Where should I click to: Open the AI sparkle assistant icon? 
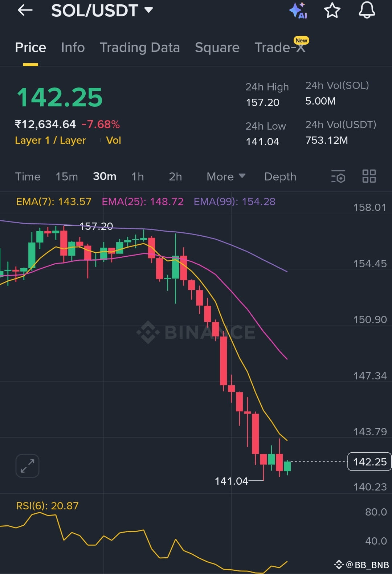click(x=298, y=10)
